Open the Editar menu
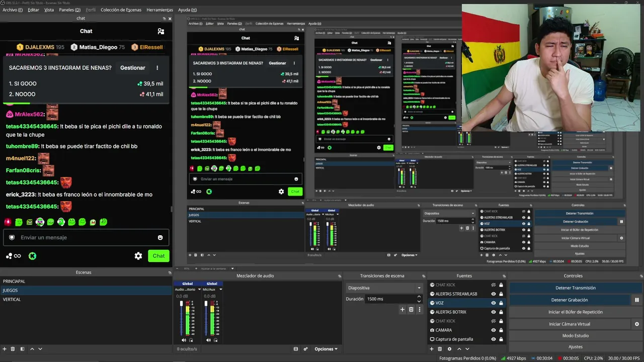This screenshot has height=362, width=644. click(34, 10)
